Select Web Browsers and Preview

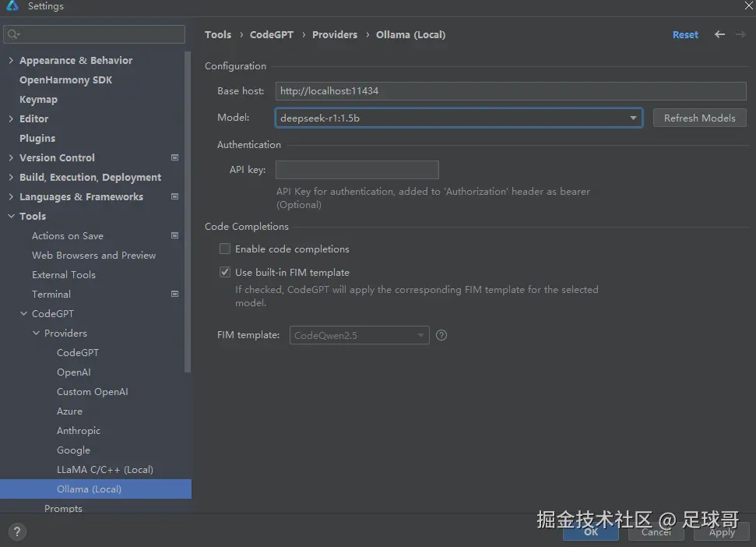click(94, 255)
